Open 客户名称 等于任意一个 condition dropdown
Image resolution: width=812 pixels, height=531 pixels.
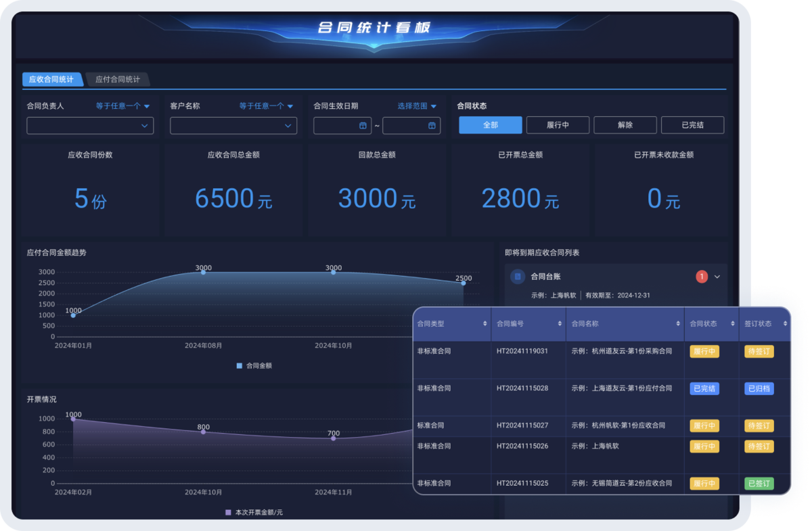coord(266,106)
